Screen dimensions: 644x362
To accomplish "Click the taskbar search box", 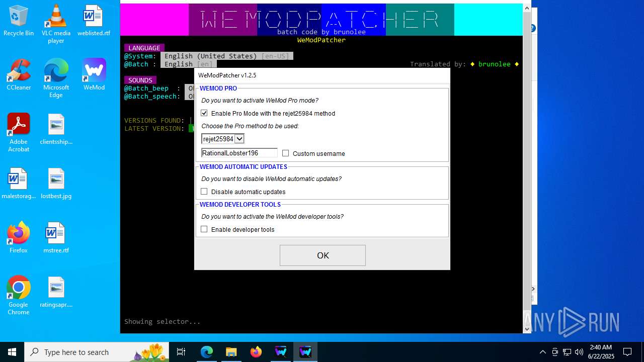I will [97, 352].
